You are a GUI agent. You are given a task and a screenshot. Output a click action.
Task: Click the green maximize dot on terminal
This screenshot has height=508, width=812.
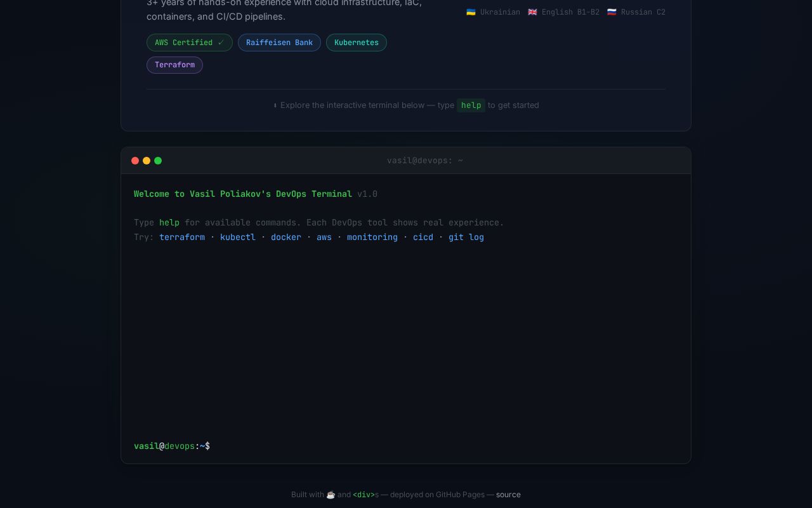158,161
